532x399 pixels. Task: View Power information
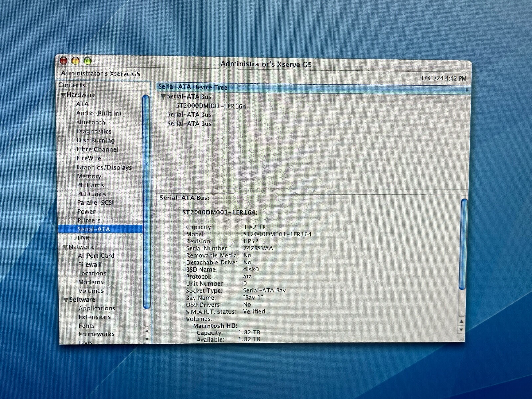86,211
